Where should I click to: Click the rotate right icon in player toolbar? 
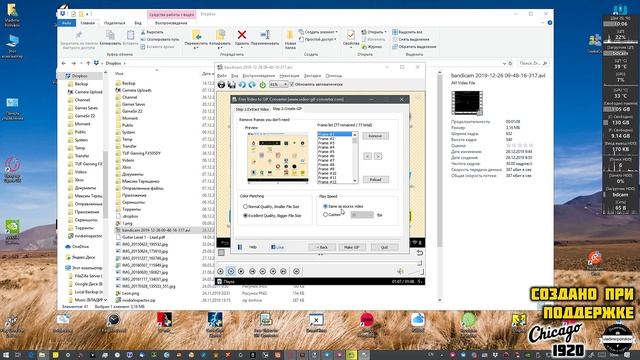252,84
